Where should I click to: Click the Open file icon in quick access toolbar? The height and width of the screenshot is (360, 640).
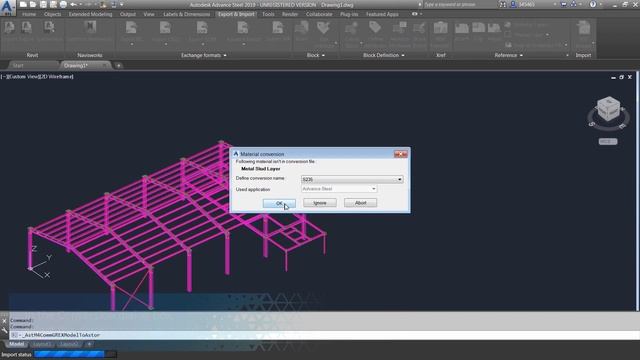33,4
